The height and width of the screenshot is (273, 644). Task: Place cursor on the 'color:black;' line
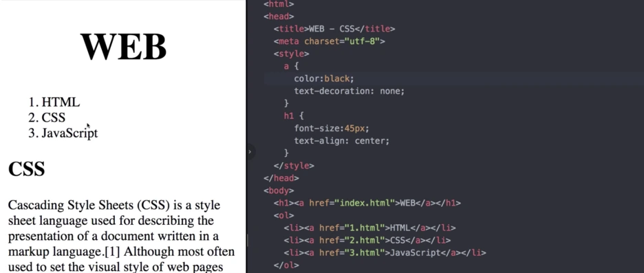tap(323, 78)
